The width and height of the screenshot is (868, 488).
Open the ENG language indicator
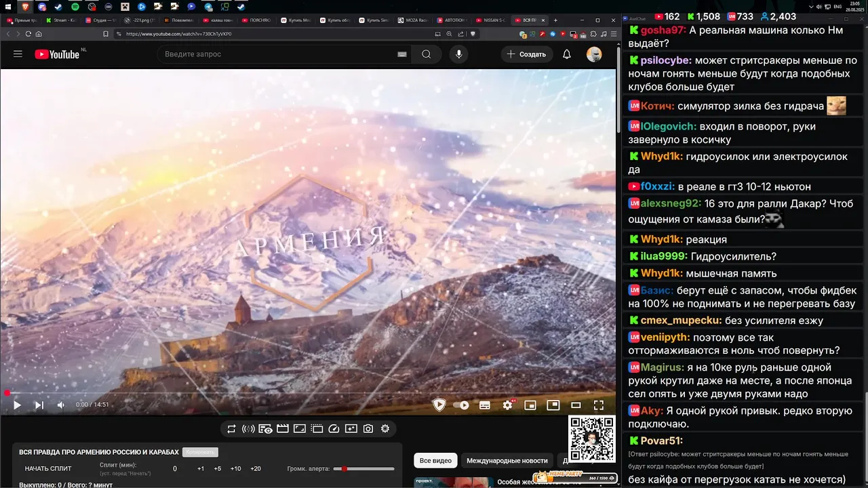tap(838, 7)
